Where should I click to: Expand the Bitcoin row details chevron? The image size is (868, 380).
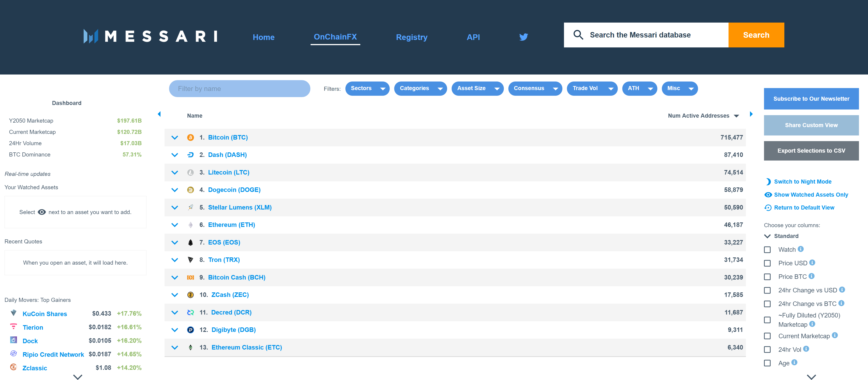(x=175, y=137)
